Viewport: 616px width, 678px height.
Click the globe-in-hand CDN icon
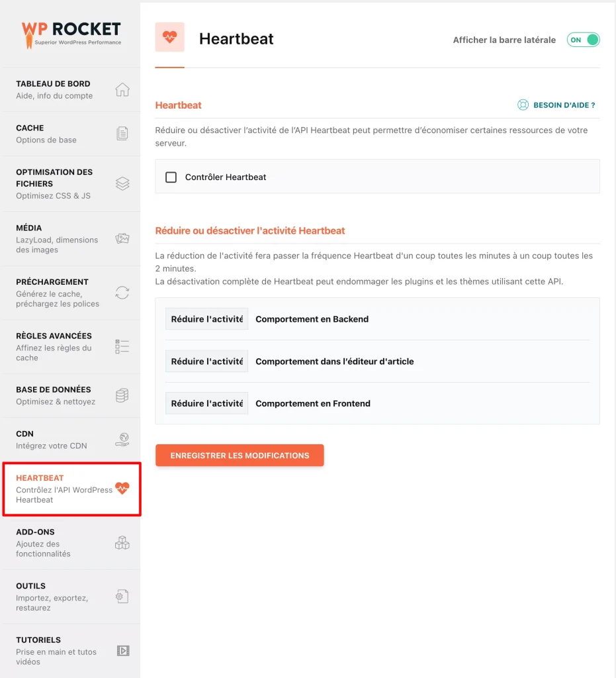(122, 440)
